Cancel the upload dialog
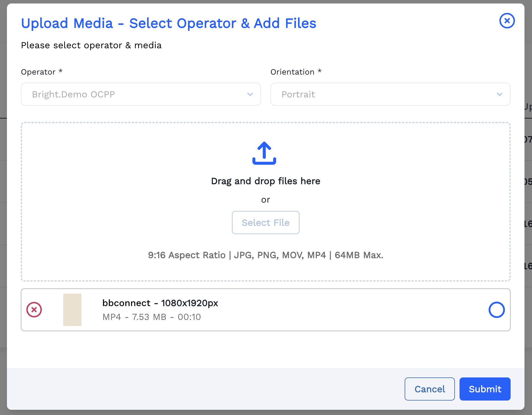This screenshot has width=532, height=415. 429,389
